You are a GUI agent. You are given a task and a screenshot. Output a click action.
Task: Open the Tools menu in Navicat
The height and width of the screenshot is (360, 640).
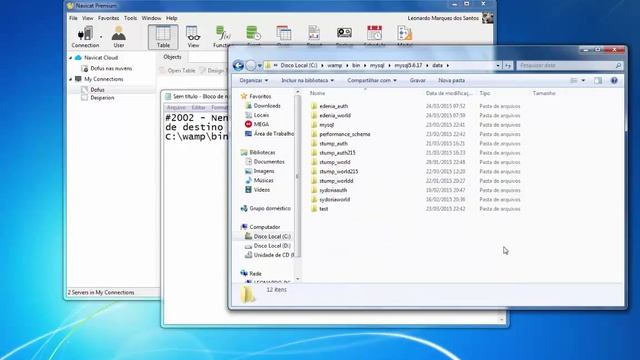131,18
